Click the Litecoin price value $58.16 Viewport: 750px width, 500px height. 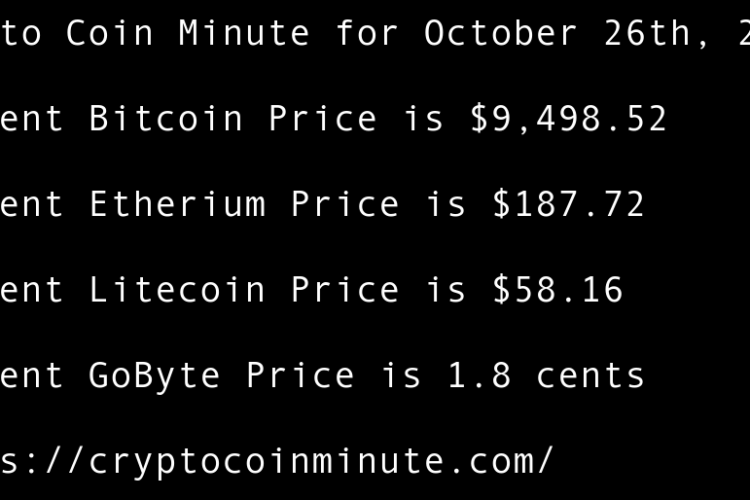[x=557, y=290]
